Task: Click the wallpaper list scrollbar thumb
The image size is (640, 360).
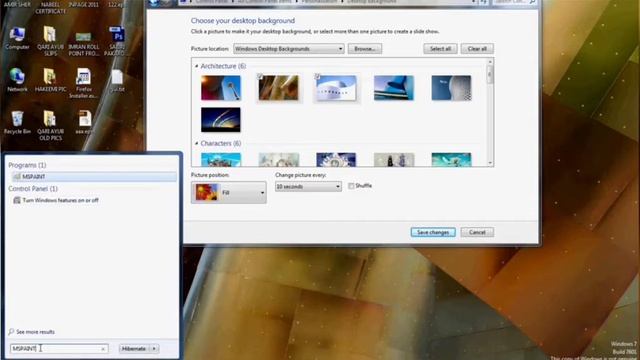Action: pyautogui.click(x=490, y=74)
